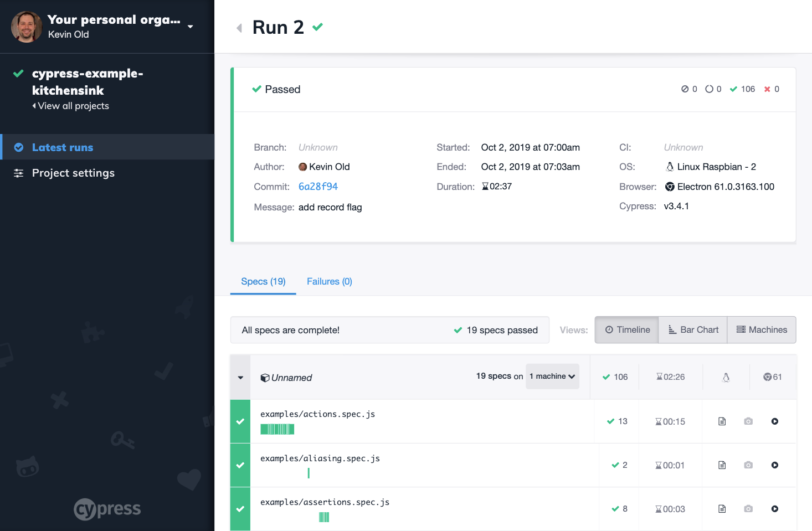The image size is (812, 531).
Task: Play video for aliasing.spec.js
Action: click(x=775, y=465)
